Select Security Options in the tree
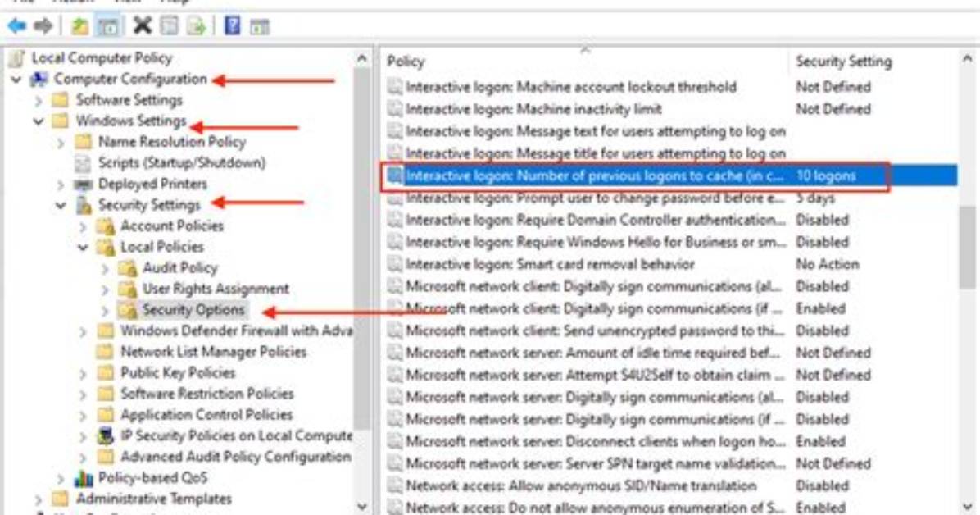 click(x=193, y=310)
